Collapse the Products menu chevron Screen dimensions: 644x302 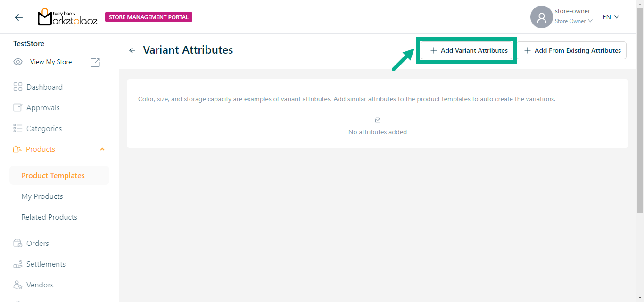pyautogui.click(x=102, y=149)
